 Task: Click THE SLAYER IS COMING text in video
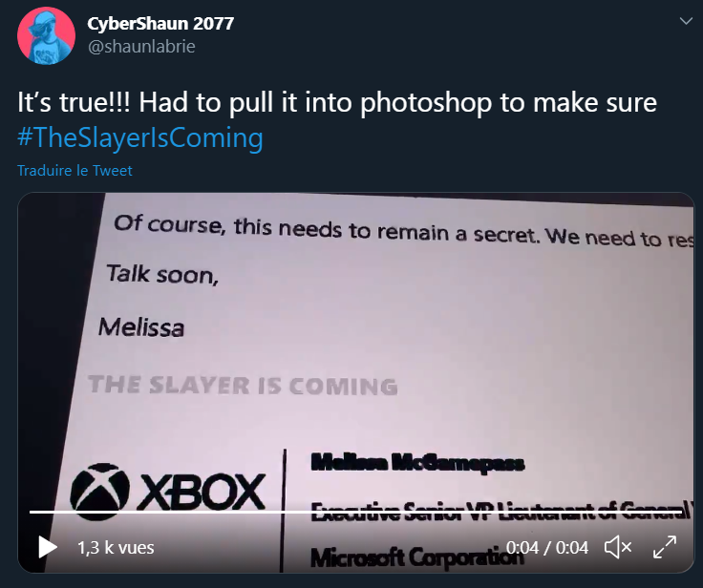[x=243, y=386]
